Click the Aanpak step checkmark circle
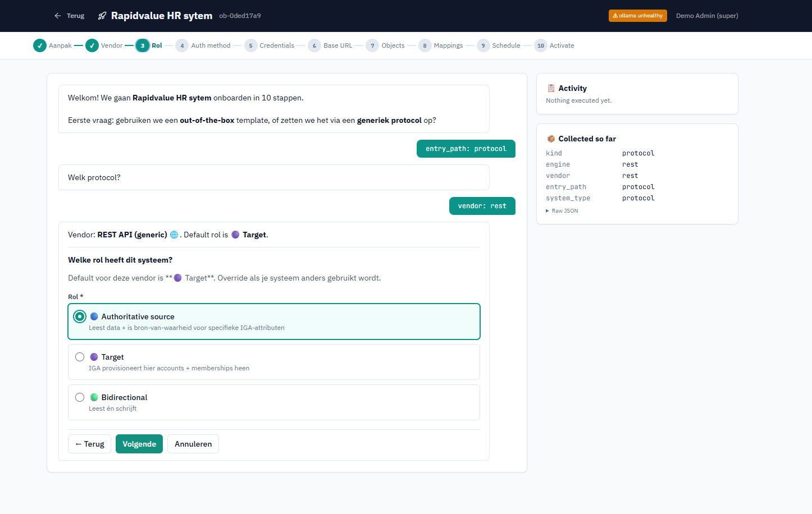This screenshot has width=812, height=514. [40, 45]
